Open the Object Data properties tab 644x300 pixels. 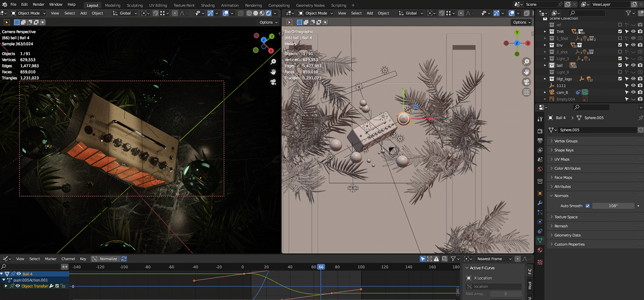[540, 241]
